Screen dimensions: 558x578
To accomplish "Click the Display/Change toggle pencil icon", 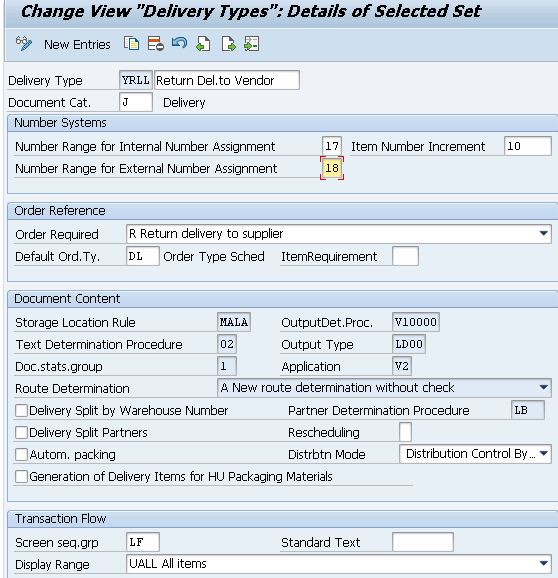I will pyautogui.click(x=24, y=44).
